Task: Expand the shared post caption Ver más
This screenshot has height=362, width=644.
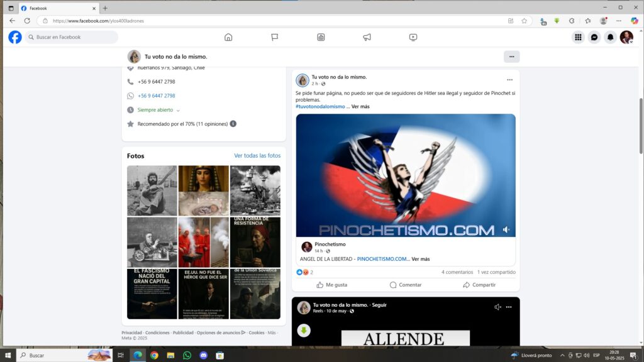Action: (421, 259)
